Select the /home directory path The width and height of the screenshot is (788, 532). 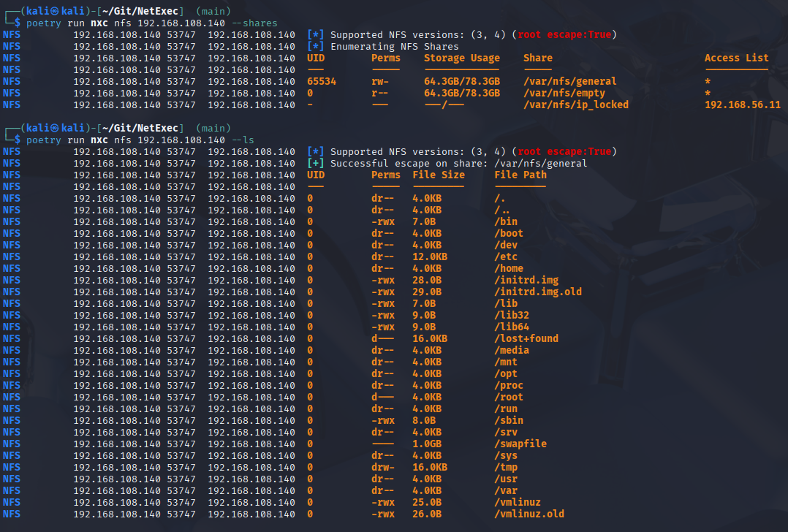pyautogui.click(x=511, y=268)
